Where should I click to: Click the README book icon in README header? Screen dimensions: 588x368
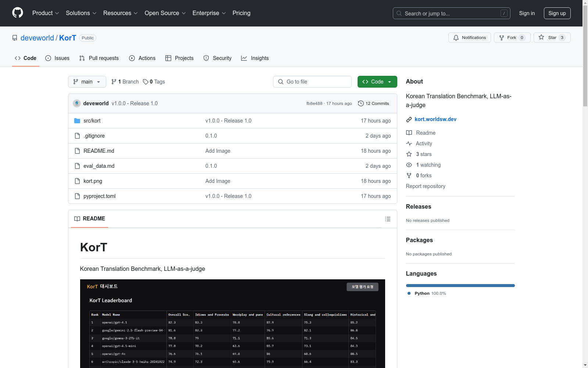coord(77,219)
